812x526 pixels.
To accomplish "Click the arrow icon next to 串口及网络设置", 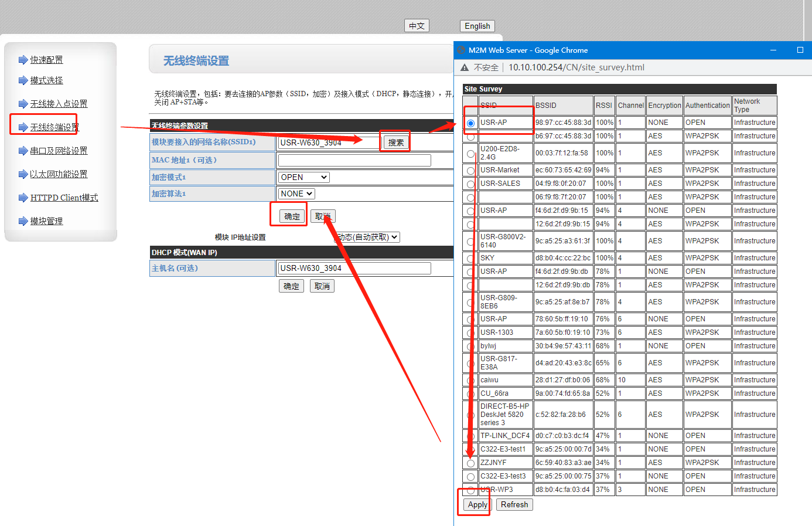I will (x=23, y=151).
